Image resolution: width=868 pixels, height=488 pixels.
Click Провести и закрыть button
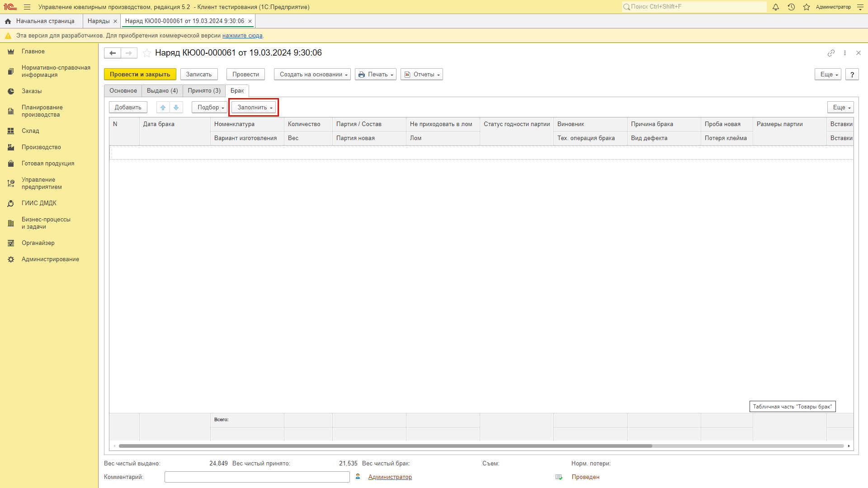click(x=140, y=75)
